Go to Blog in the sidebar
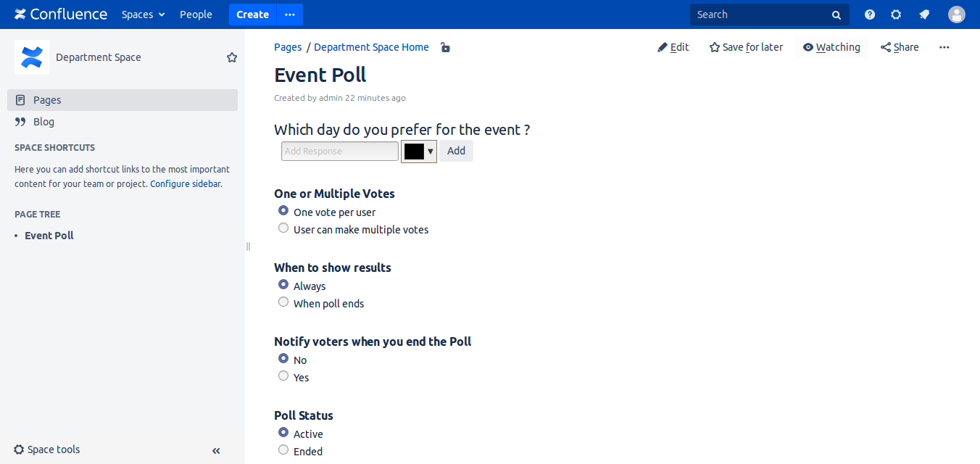This screenshot has height=464, width=980. coord(43,122)
